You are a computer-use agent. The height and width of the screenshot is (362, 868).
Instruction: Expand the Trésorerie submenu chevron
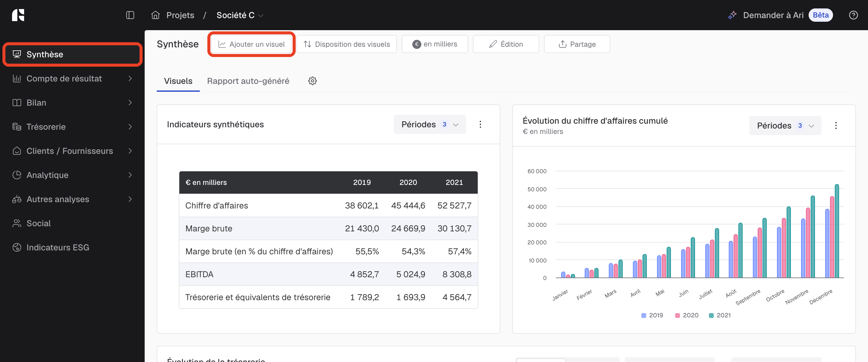pos(130,127)
